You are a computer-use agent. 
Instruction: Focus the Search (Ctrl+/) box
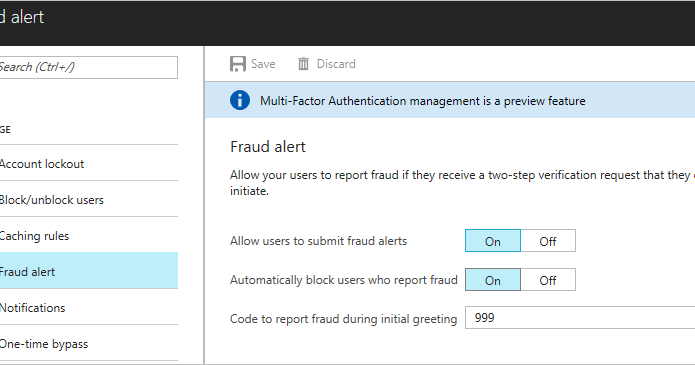(x=88, y=67)
